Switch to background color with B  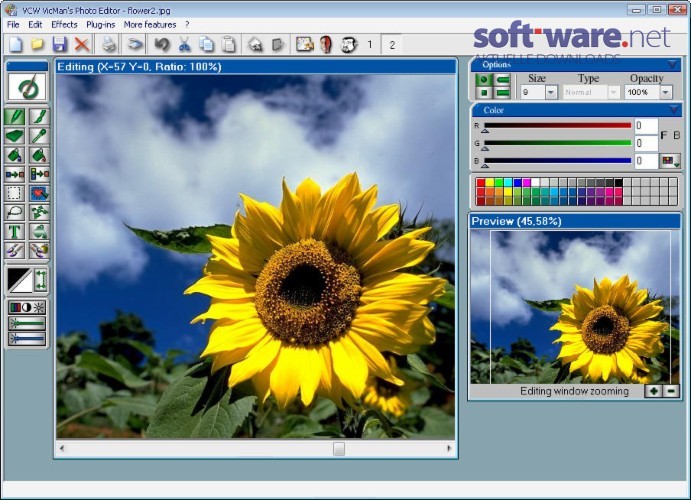click(677, 135)
